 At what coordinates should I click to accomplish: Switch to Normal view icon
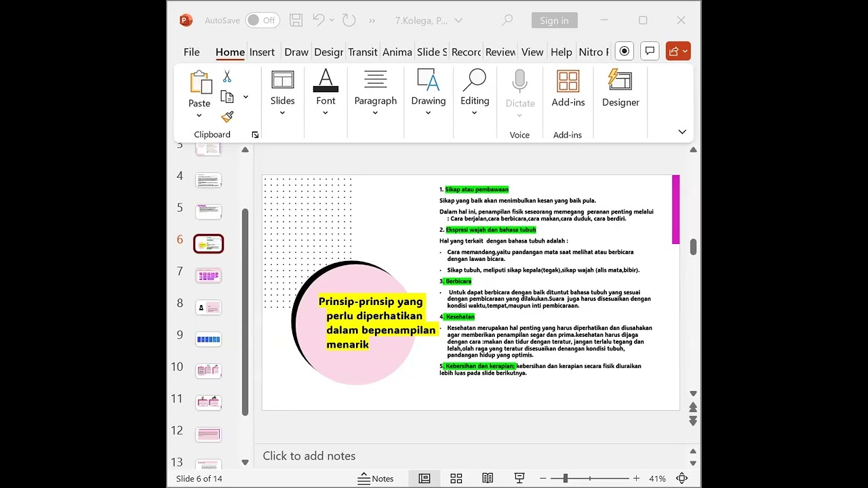click(x=425, y=479)
